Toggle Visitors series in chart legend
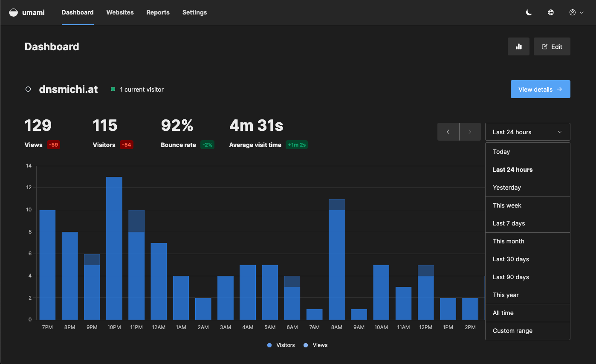The image size is (596, 364). pos(281,345)
